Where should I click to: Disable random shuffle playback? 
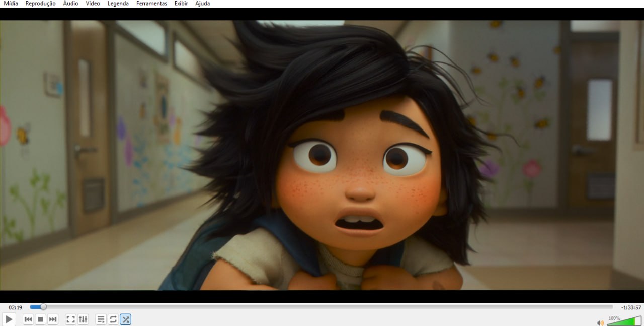click(125, 319)
